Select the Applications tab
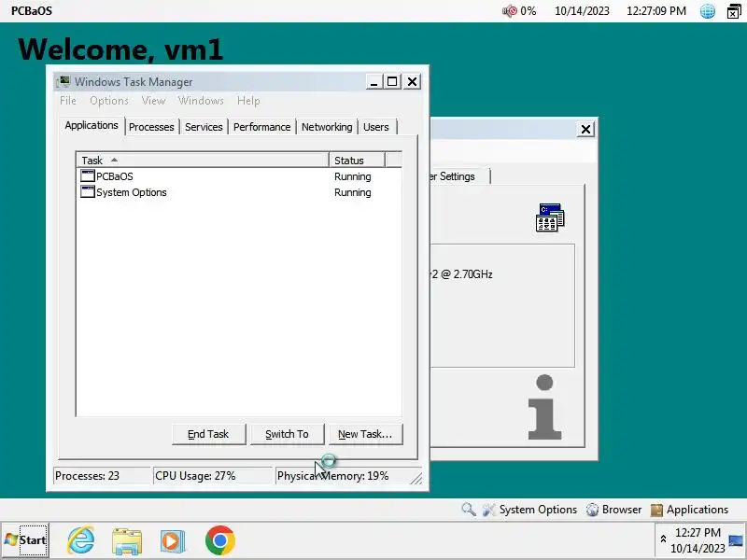The image size is (747, 560). point(92,125)
